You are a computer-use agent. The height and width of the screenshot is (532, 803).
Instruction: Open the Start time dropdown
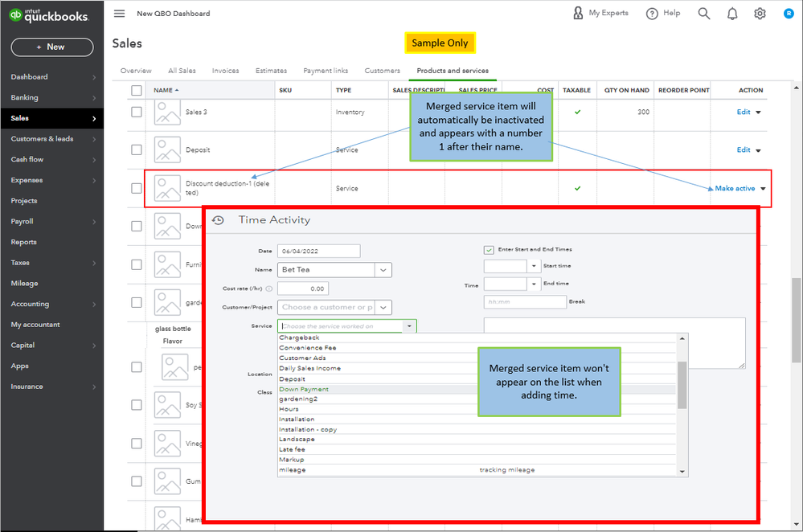(534, 266)
